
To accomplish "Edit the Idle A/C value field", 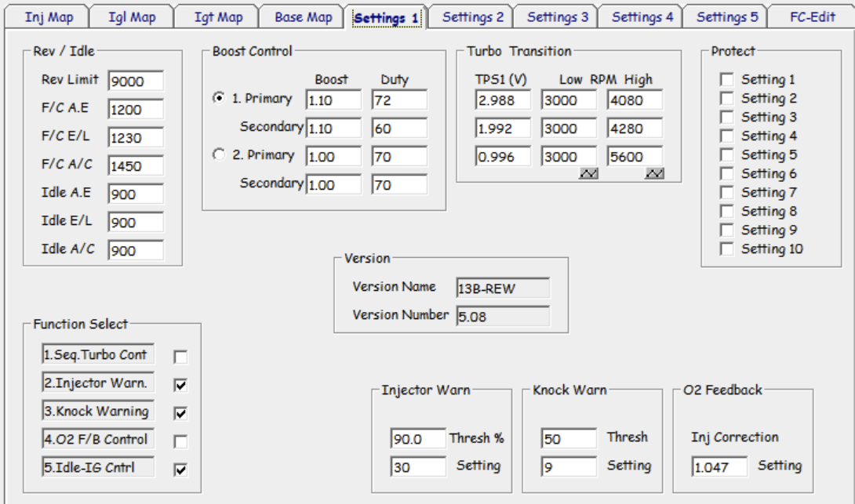I will tap(136, 251).
